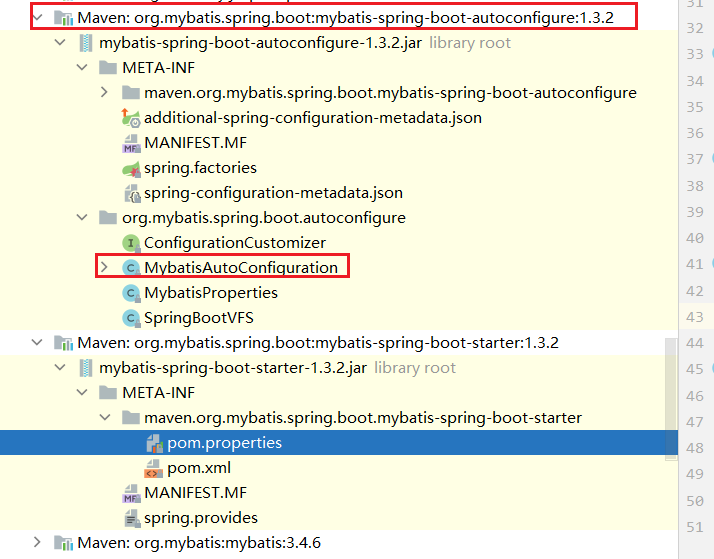This screenshot has height=559, width=714.
Task: Select the highlighted pom.properties file
Action: tap(339, 442)
